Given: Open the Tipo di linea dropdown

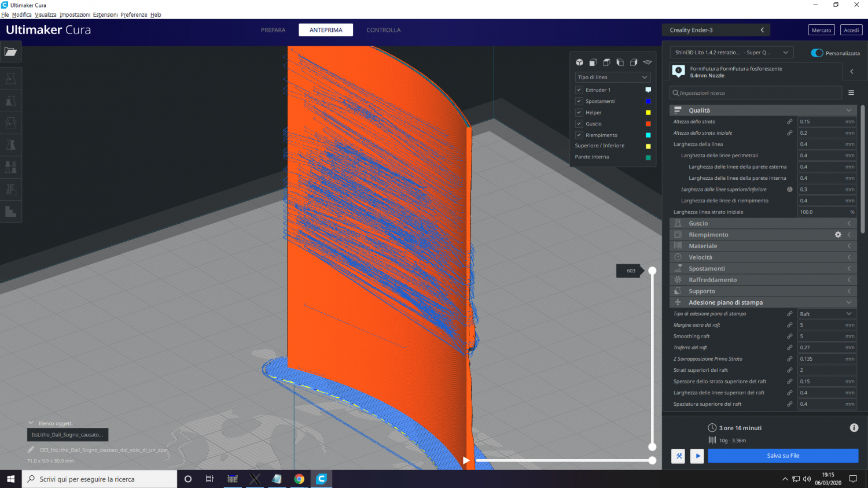Looking at the screenshot, I should (612, 77).
